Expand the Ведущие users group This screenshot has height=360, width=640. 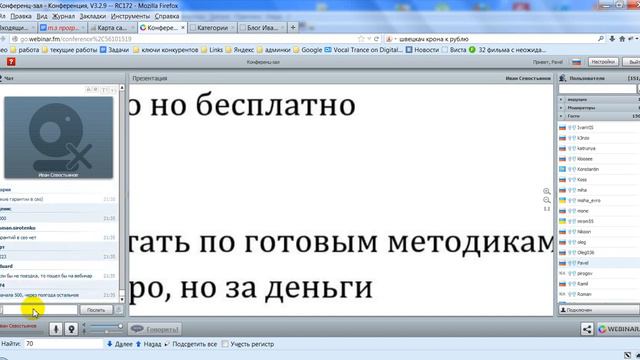(x=561, y=100)
